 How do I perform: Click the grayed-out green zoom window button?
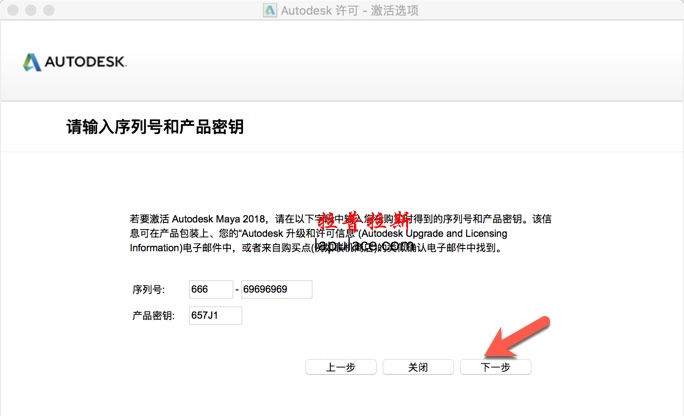49,10
